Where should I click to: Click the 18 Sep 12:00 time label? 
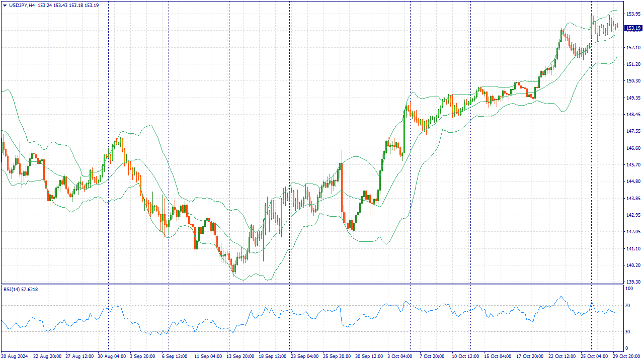click(x=273, y=356)
